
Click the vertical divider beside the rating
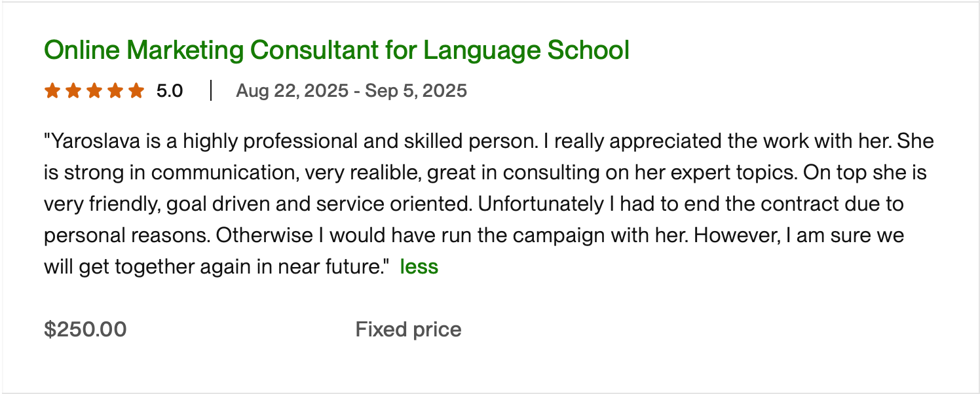(x=211, y=91)
